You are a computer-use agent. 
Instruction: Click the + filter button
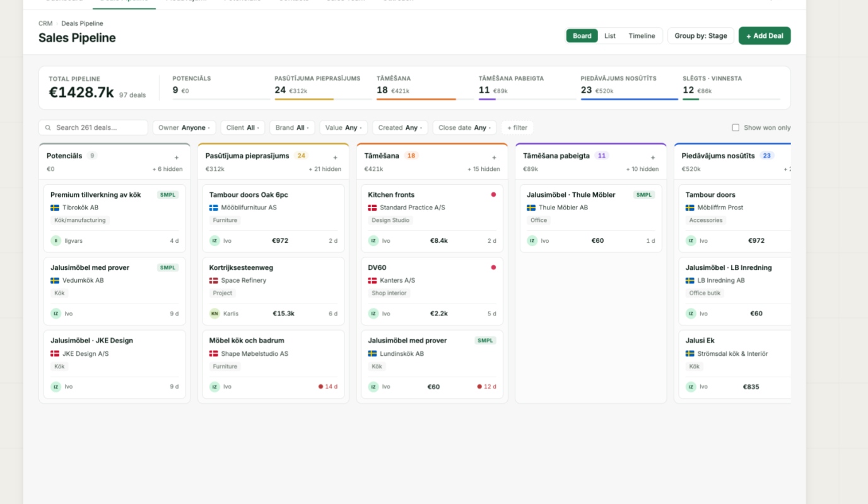[x=517, y=127]
